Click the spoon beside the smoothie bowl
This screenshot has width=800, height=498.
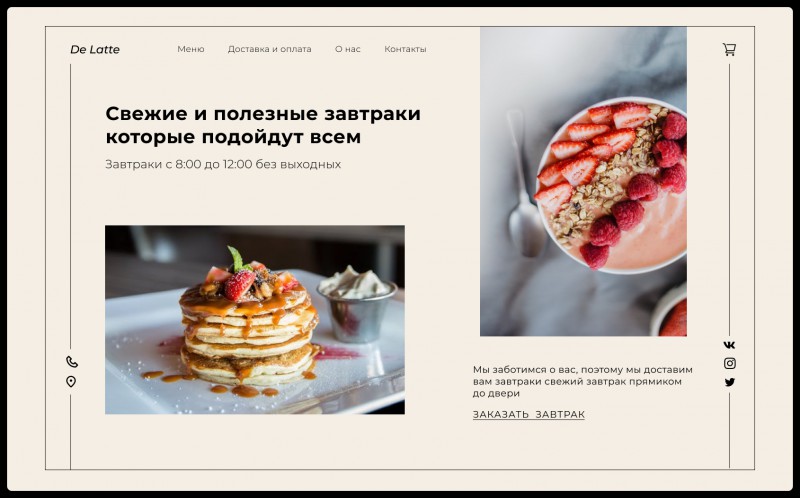click(524, 184)
